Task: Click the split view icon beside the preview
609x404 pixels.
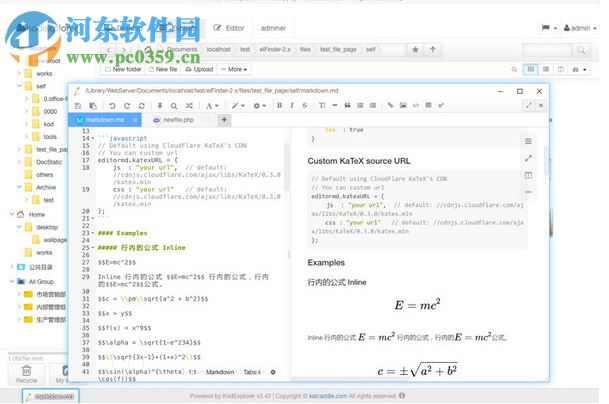Action: pos(528,175)
